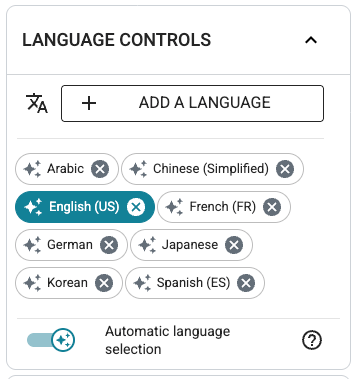This screenshot has width=364, height=379.
Task: Collapse the Language Controls panel
Action: tap(311, 40)
